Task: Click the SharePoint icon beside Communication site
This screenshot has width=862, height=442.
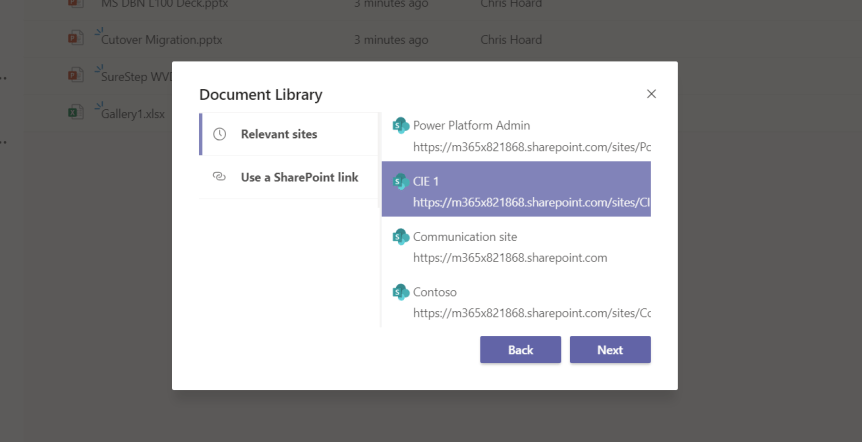Action: (x=401, y=237)
